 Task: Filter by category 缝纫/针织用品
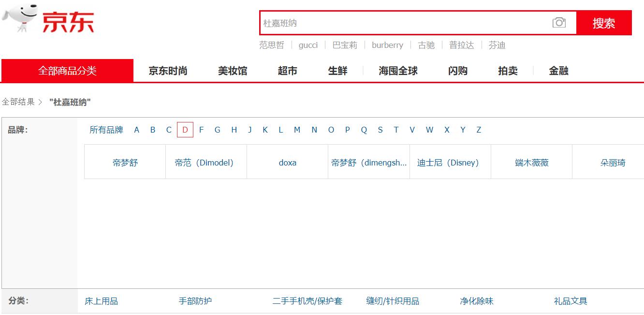pos(393,301)
